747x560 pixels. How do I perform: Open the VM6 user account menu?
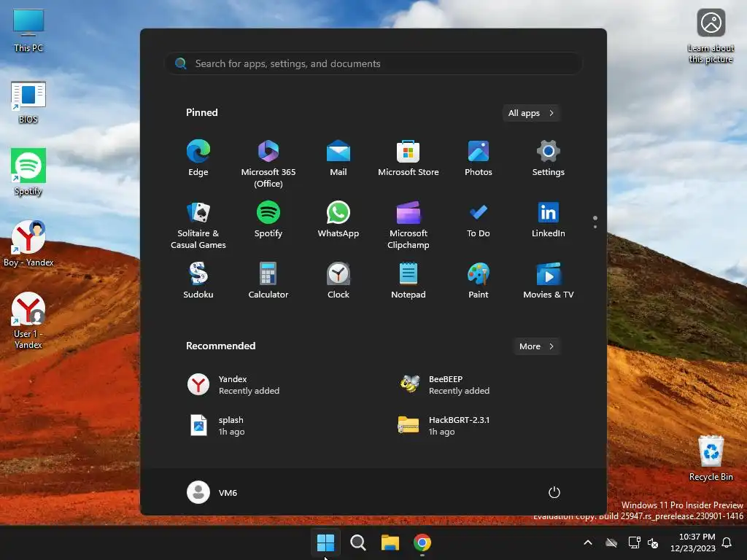click(x=212, y=492)
